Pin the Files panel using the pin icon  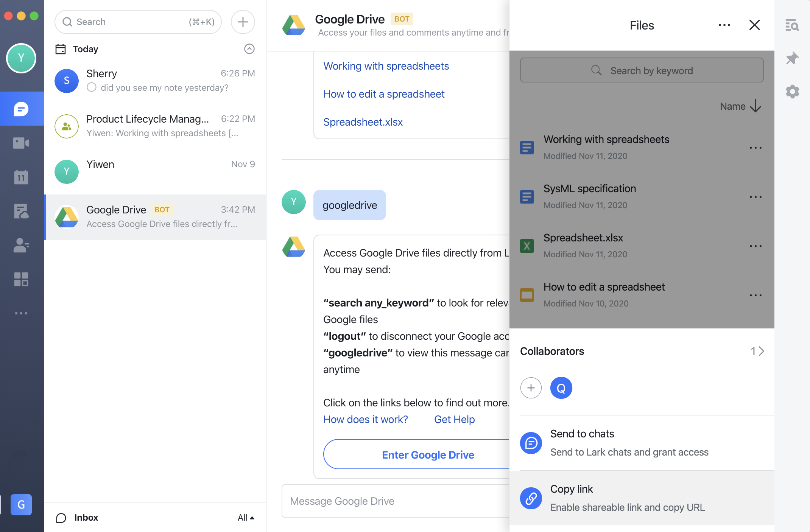(792, 58)
